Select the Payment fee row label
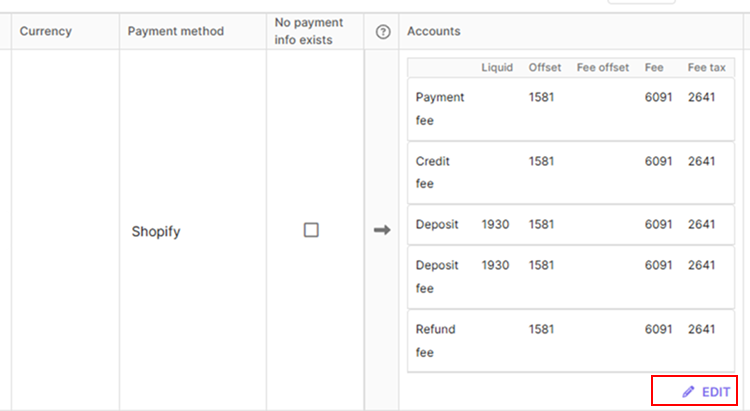750x411 pixels. coord(440,109)
